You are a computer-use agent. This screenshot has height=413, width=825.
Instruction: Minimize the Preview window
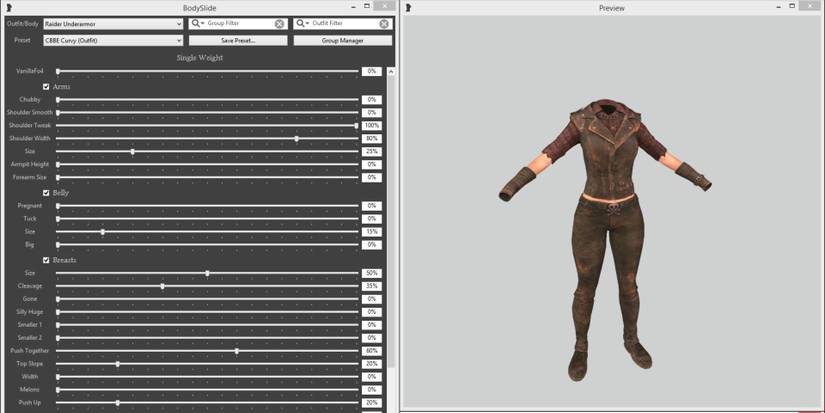[x=779, y=6]
